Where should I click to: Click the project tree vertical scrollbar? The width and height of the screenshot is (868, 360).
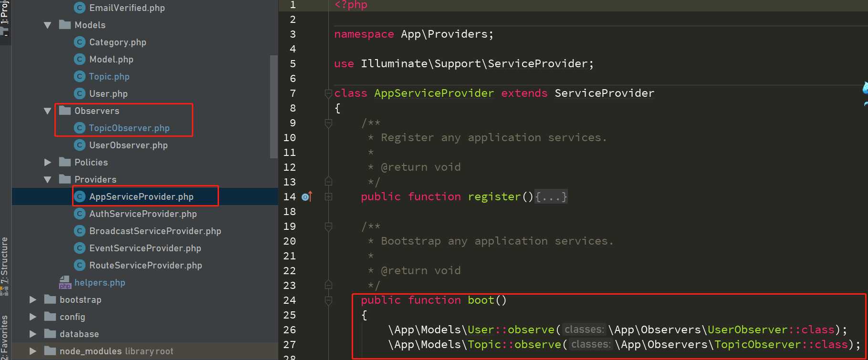pos(273,106)
